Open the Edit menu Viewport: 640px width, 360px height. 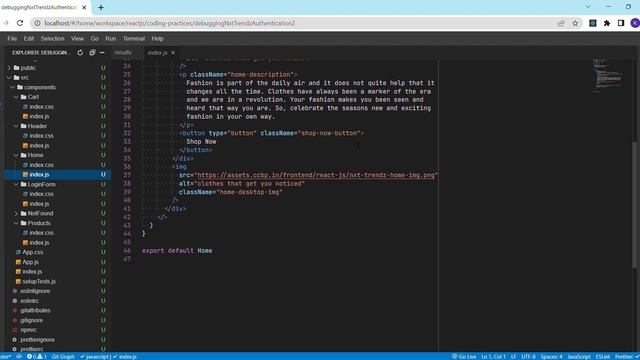pyautogui.click(x=29, y=38)
